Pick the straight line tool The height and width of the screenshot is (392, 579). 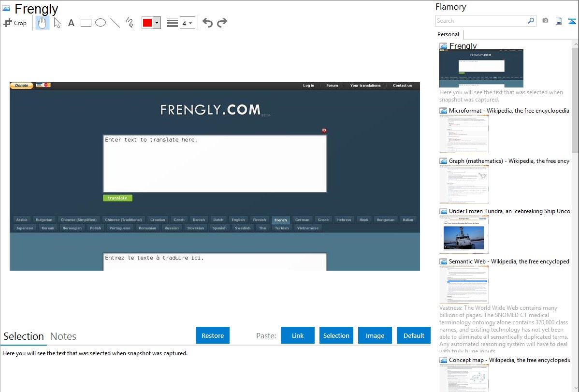[x=115, y=23]
